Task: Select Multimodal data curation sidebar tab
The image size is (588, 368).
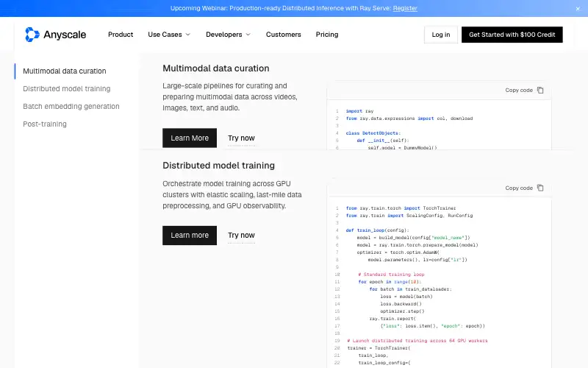Action: [x=65, y=71]
